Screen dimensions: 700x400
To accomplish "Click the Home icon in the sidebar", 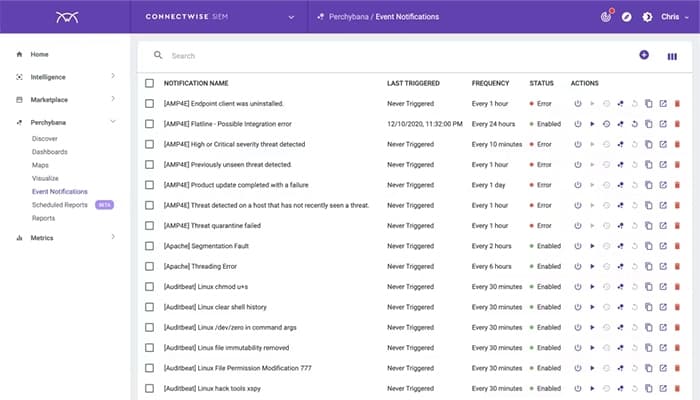I will click(19, 54).
